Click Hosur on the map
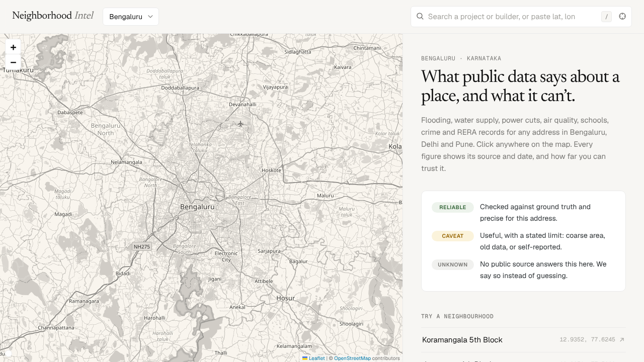 click(285, 298)
